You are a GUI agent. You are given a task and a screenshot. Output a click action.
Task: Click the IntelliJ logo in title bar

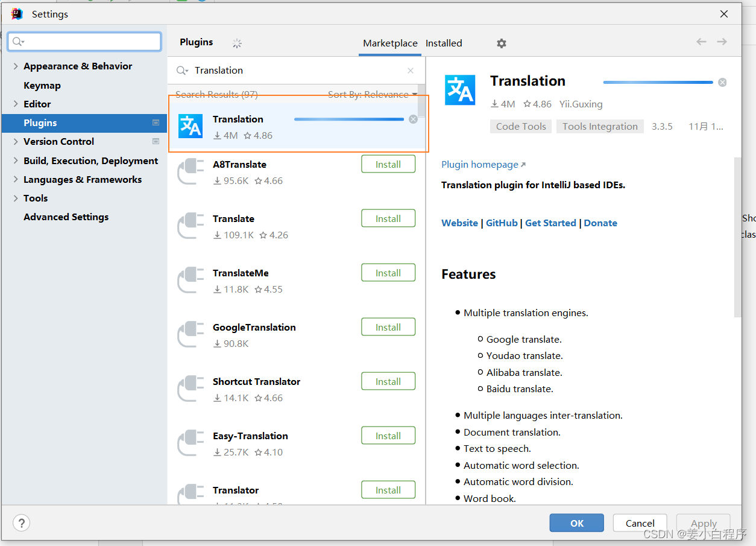tap(17, 14)
